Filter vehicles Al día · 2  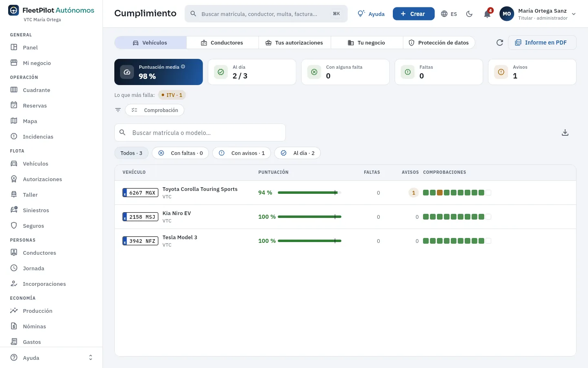(x=298, y=153)
